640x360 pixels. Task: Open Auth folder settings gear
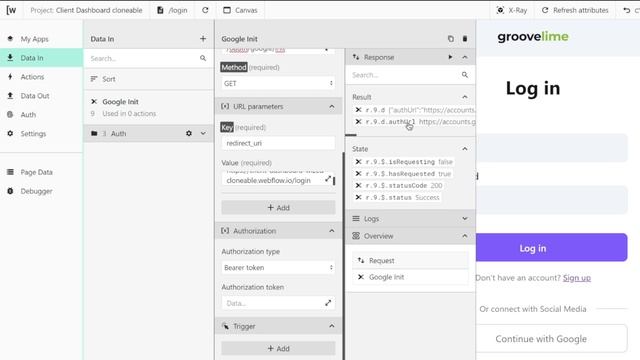click(x=189, y=133)
